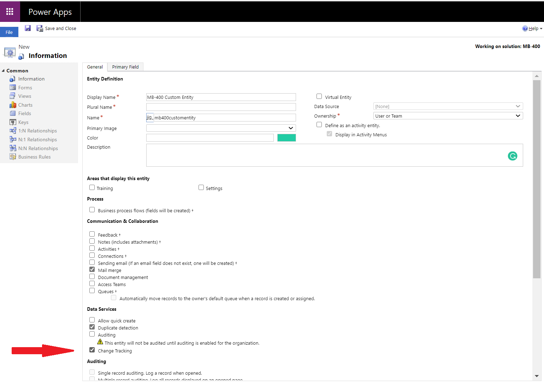This screenshot has width=544, height=392.
Task: Click Save and Close button text
Action: click(60, 29)
